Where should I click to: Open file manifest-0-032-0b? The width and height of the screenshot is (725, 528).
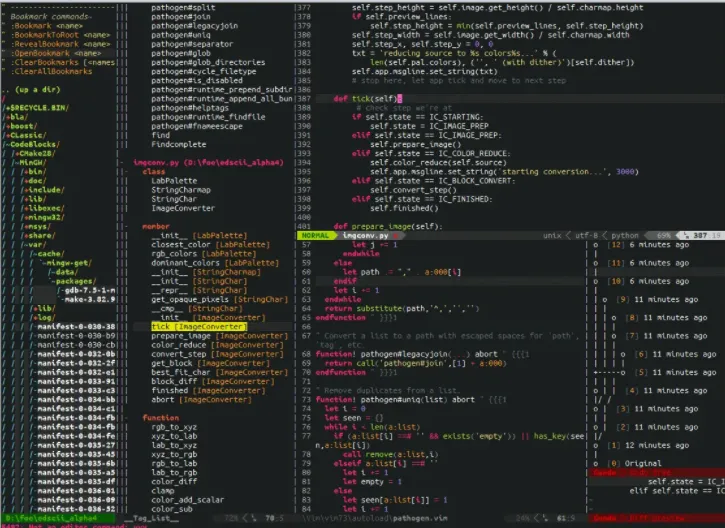(74, 354)
